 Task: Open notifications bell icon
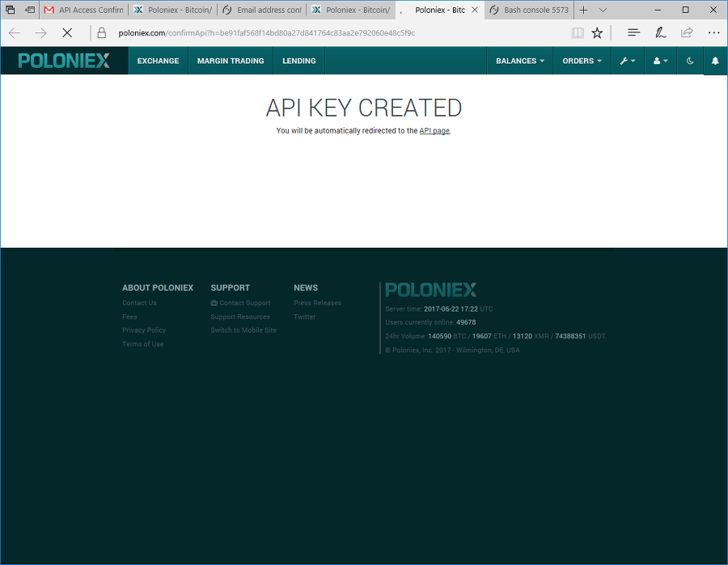pos(715,61)
